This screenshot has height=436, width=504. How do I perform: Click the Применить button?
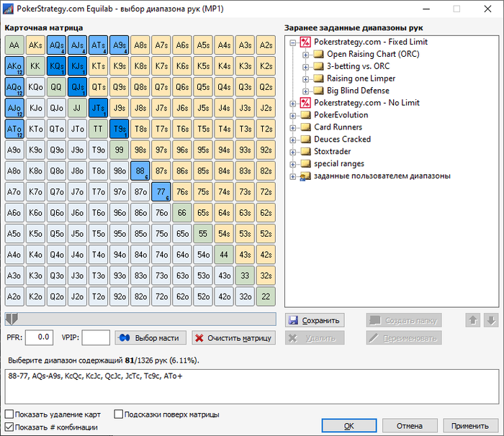(x=470, y=426)
